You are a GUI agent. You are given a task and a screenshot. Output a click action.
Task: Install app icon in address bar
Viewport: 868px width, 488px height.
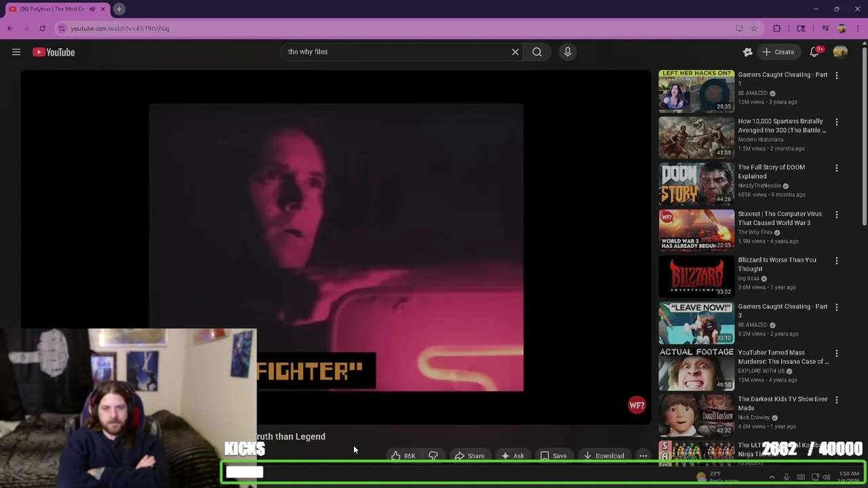click(x=739, y=28)
